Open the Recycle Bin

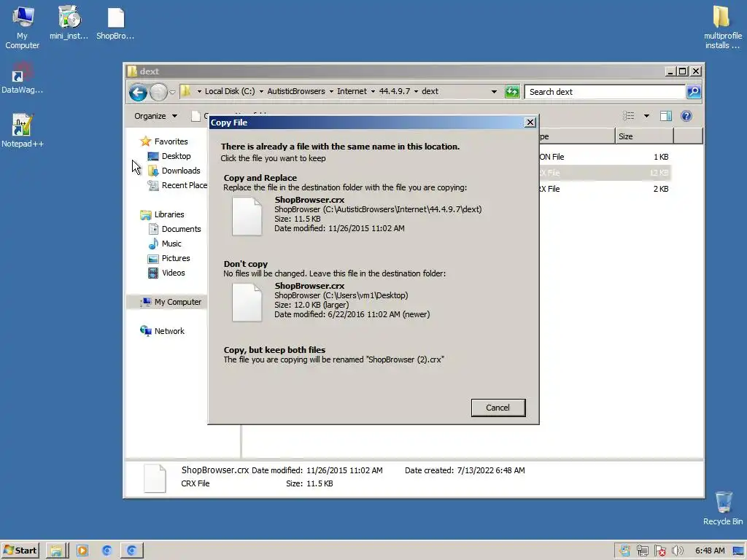click(x=723, y=508)
